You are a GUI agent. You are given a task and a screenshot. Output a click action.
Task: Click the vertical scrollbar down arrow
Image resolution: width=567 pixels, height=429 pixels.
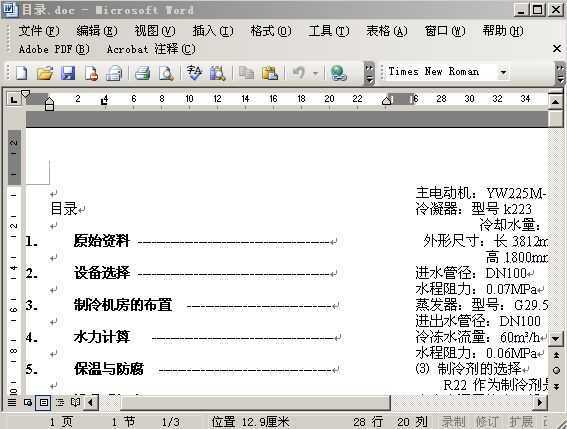pos(555,339)
